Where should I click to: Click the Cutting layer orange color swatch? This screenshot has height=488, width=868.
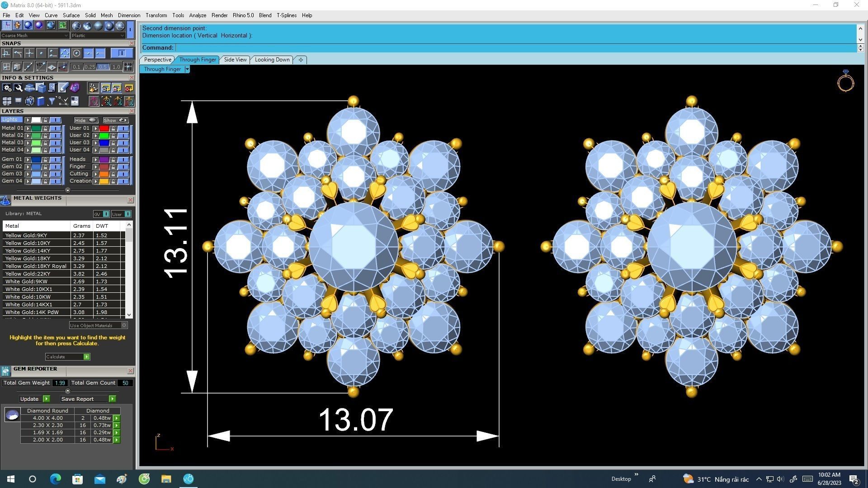tap(104, 174)
